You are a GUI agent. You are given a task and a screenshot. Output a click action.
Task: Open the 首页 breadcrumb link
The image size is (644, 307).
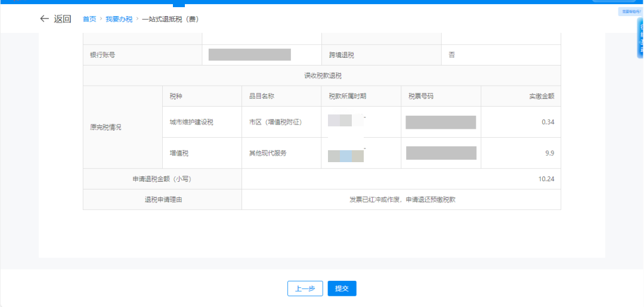coord(89,19)
